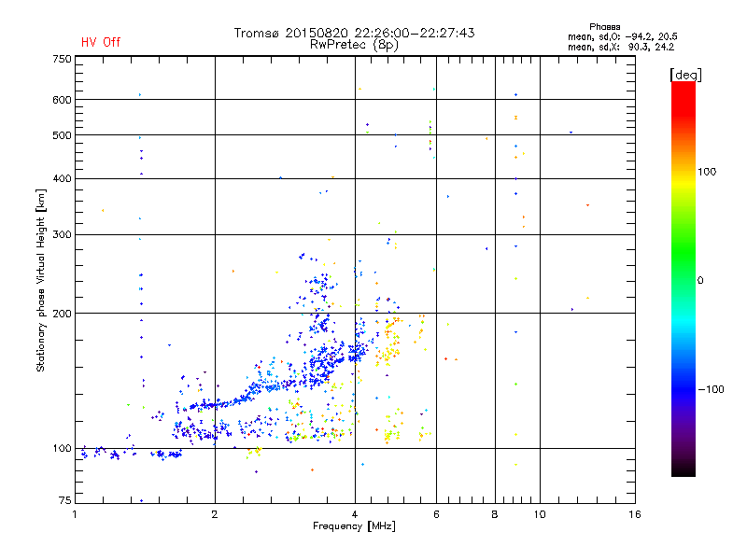Click the '[deg]' colorbar unit label

[x=685, y=75]
